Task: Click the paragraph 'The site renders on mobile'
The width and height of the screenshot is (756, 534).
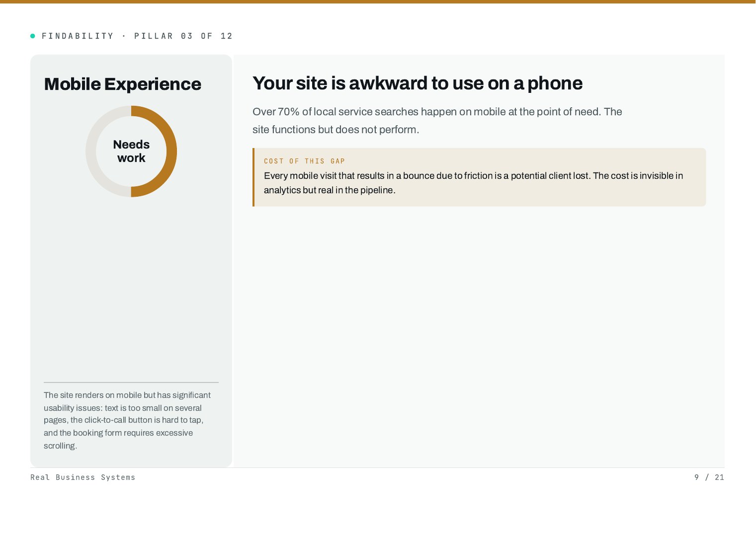Action: [127, 420]
